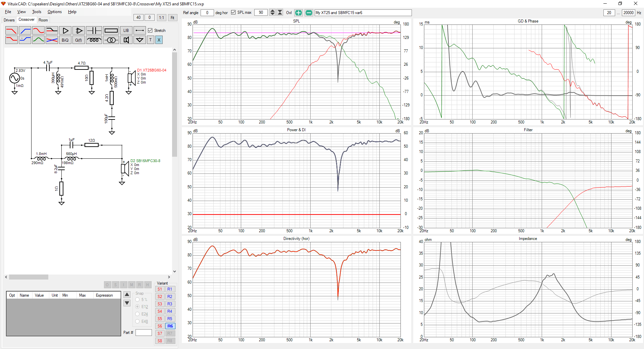Open the File menu

tap(8, 12)
